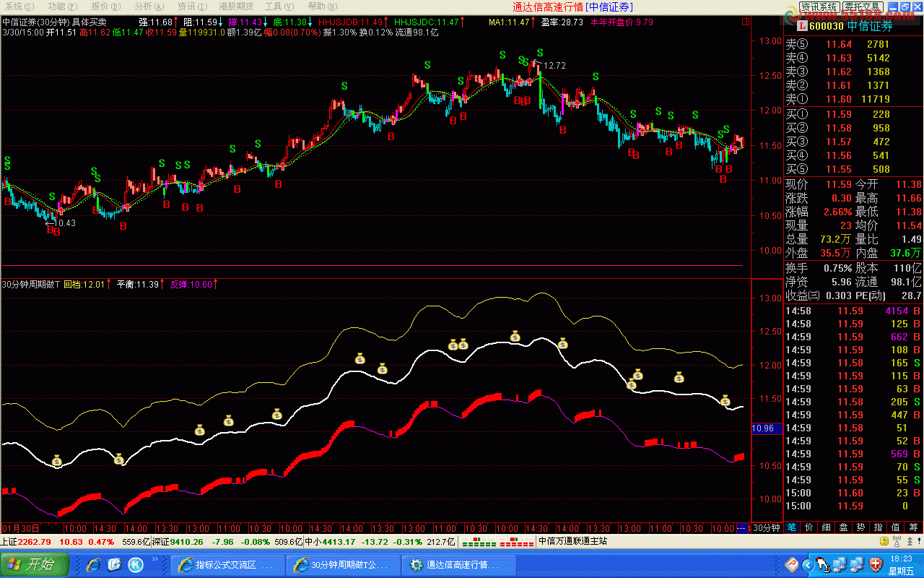Click the MA1:11.47 indicator label
924x578 pixels.
511,22
